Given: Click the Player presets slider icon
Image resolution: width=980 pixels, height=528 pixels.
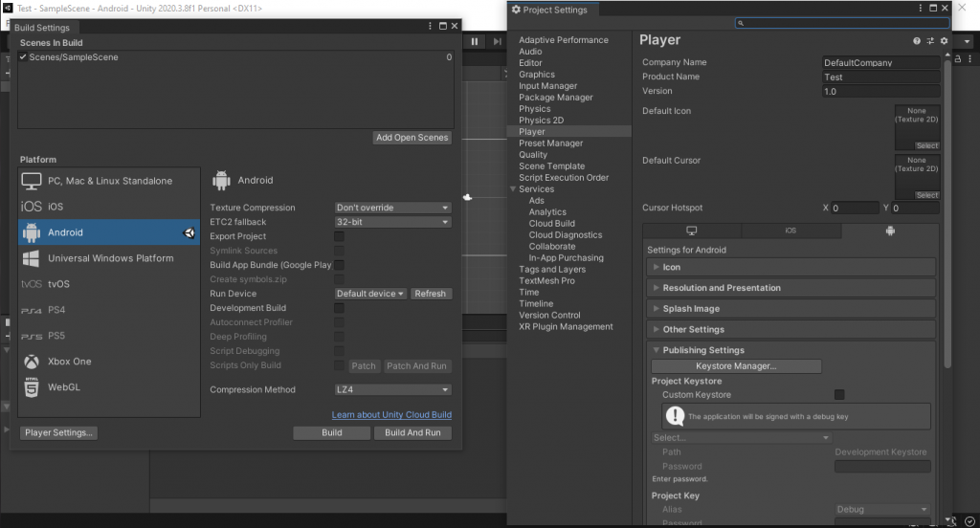Looking at the screenshot, I should point(930,41).
